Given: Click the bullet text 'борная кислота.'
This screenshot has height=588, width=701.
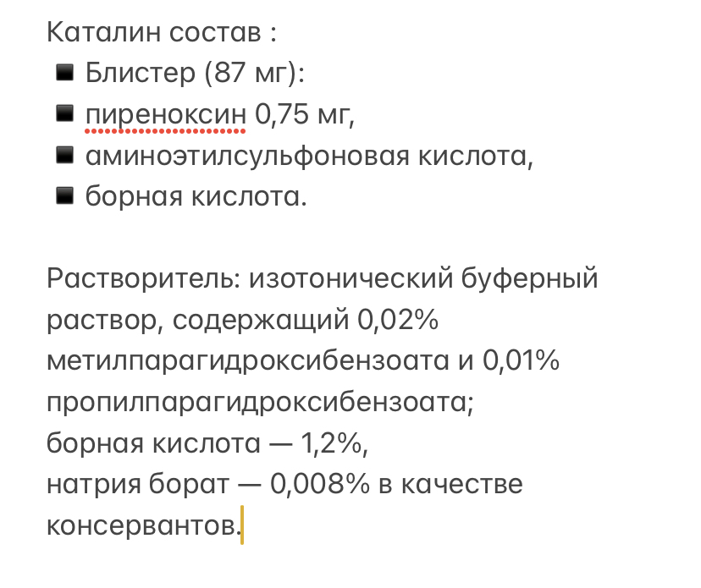Looking at the screenshot, I should tap(196, 196).
